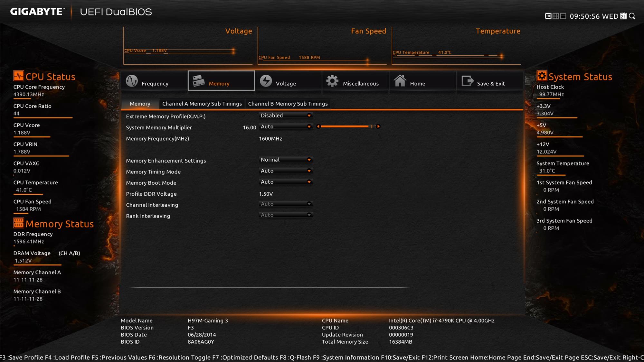Increase memory multiplier with right arrow
The height and width of the screenshot is (362, 644).
click(378, 126)
